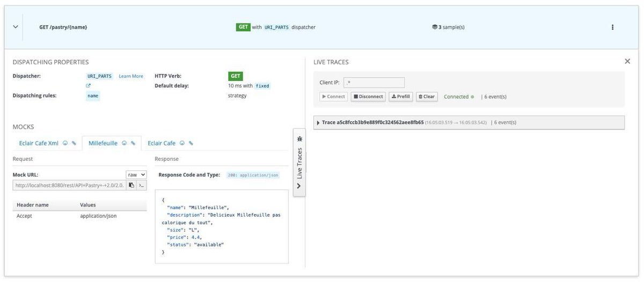Click the circle icon on the Eclair Cafe Xml tab
The height and width of the screenshot is (282, 644).
click(65, 144)
